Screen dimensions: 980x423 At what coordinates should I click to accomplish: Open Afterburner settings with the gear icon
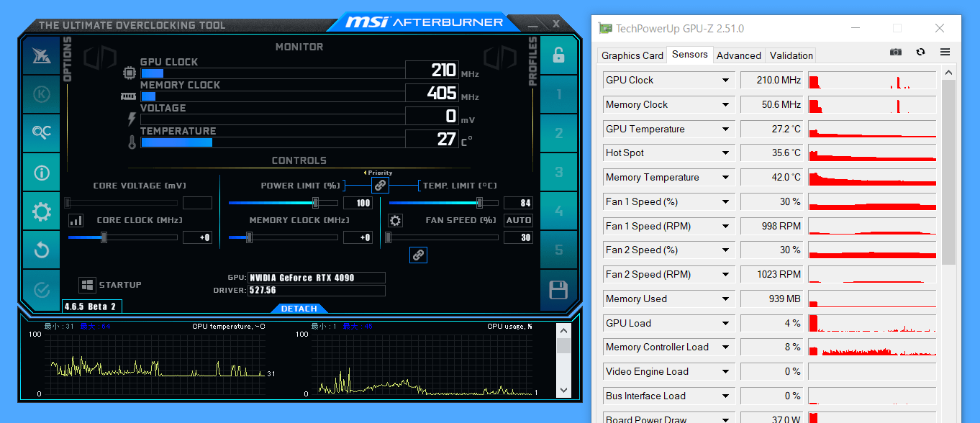41,211
